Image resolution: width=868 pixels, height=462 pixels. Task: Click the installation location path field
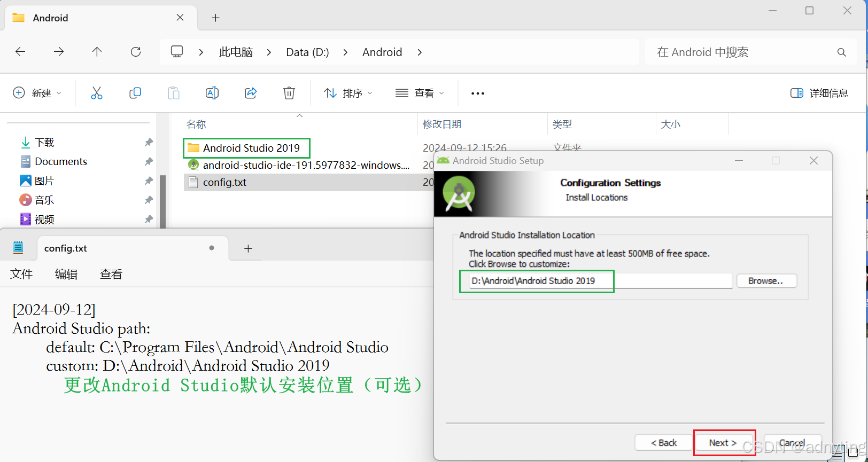tap(601, 281)
